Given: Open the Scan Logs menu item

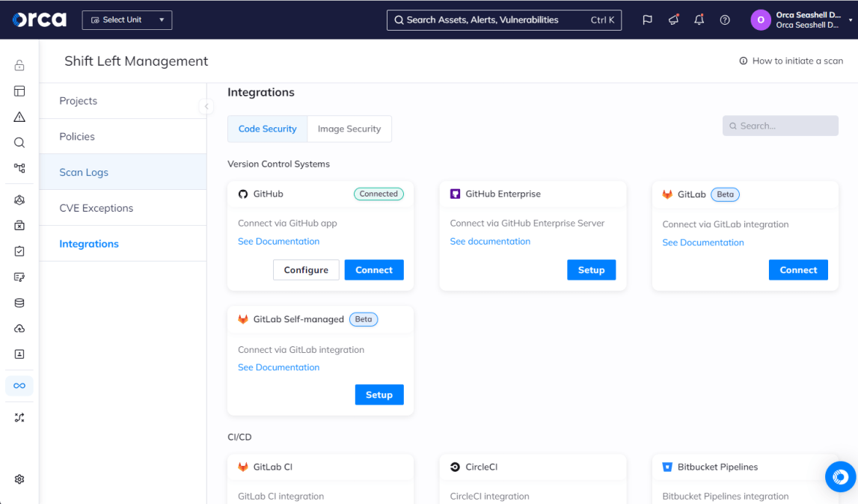Looking at the screenshot, I should point(123,172).
